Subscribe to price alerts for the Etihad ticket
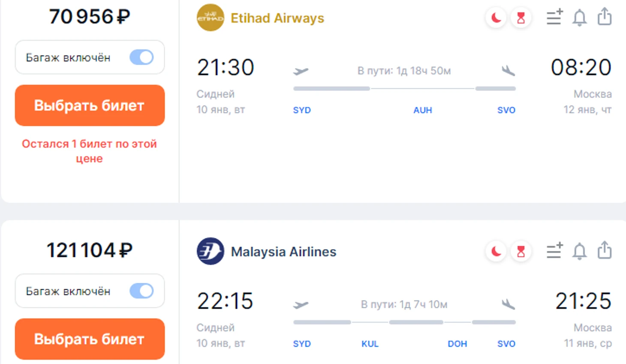626x364 pixels. click(580, 18)
